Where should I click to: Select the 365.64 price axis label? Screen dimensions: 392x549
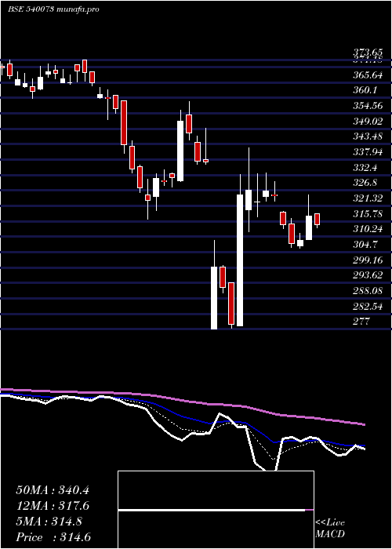tap(368, 75)
